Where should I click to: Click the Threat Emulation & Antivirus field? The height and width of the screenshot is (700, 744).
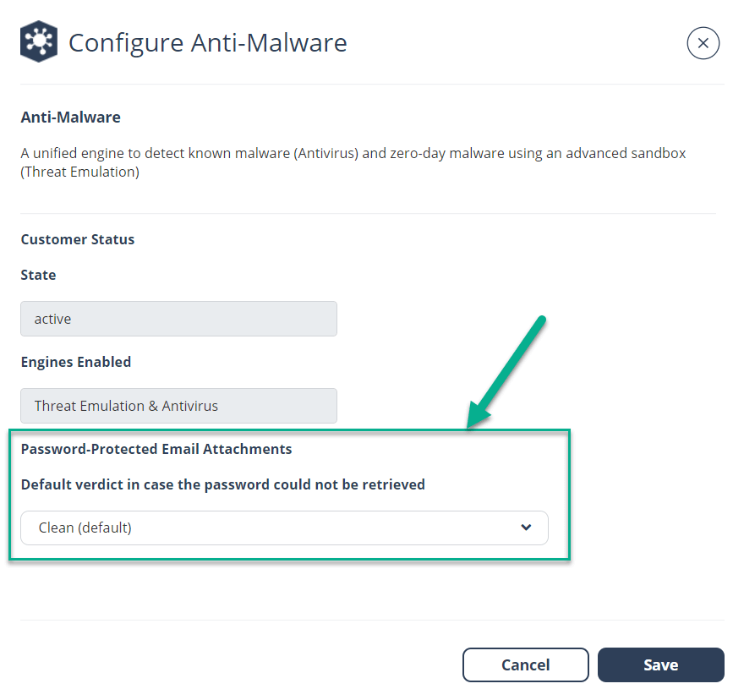pyautogui.click(x=178, y=406)
